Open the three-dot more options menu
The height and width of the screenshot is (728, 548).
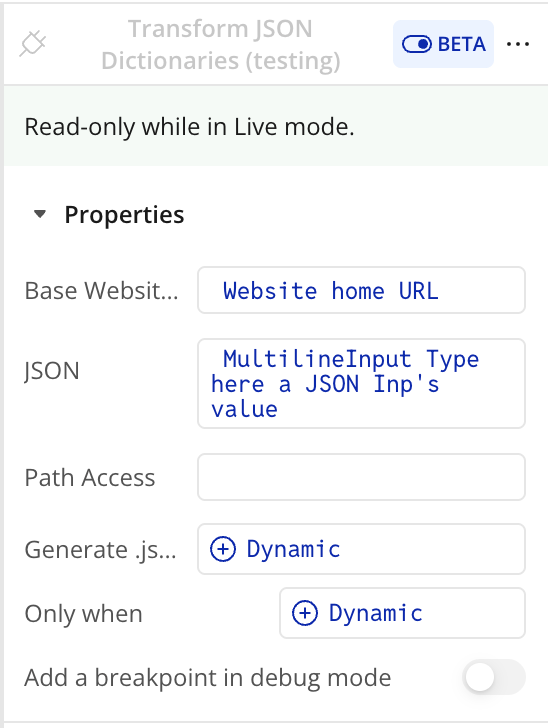tap(518, 44)
